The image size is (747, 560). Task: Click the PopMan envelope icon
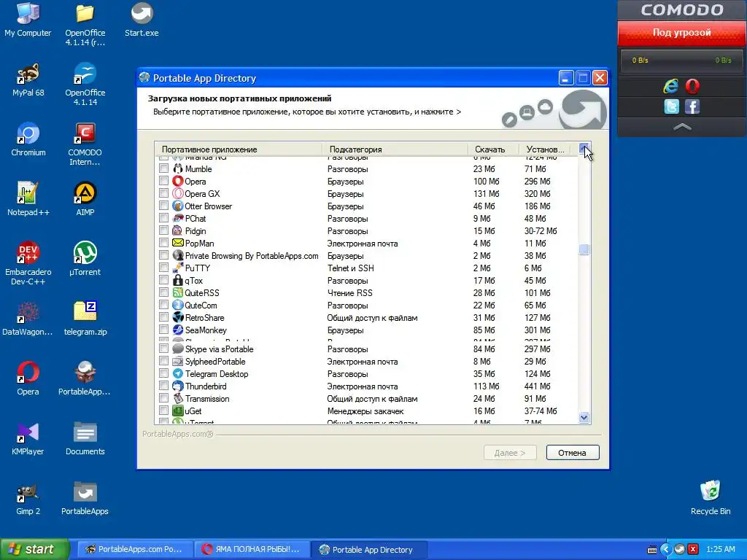pyautogui.click(x=178, y=243)
